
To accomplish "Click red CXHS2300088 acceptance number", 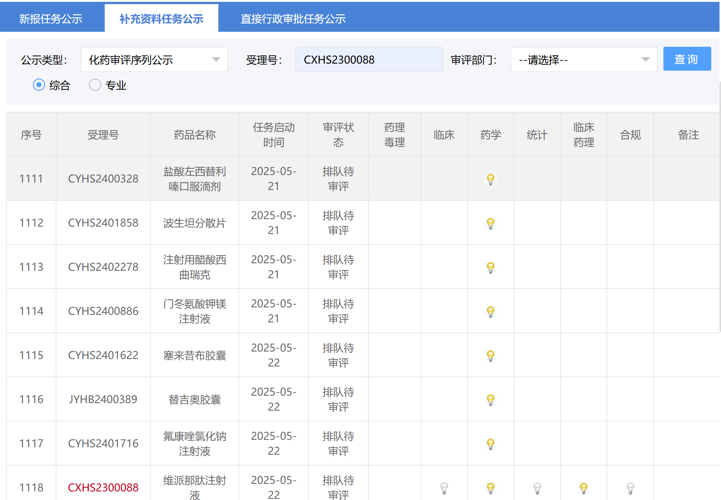I will point(103,488).
